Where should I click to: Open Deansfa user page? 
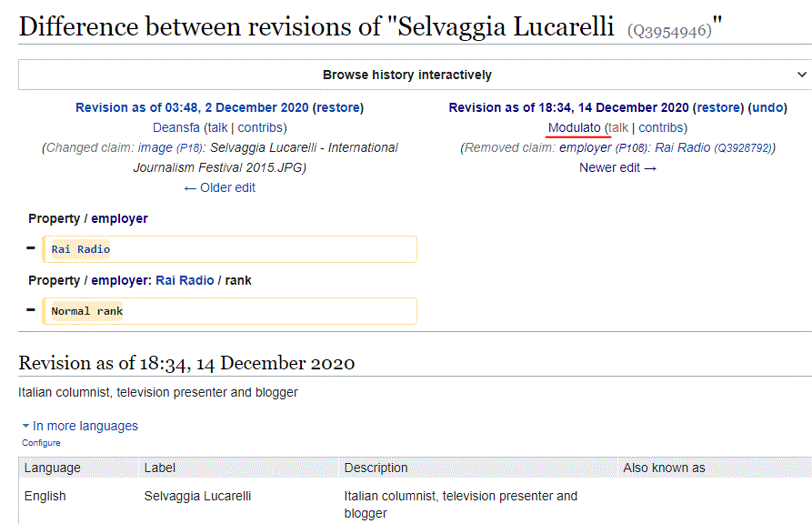tap(176, 127)
